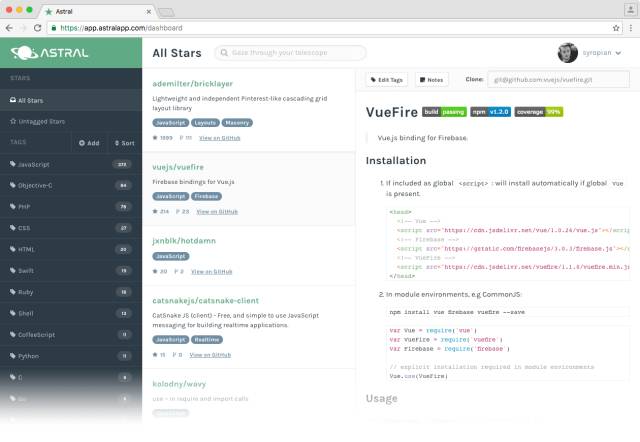Screen dimensions: 640x442
Task: Click the Chrome profile icon
Action: click(x=630, y=10)
